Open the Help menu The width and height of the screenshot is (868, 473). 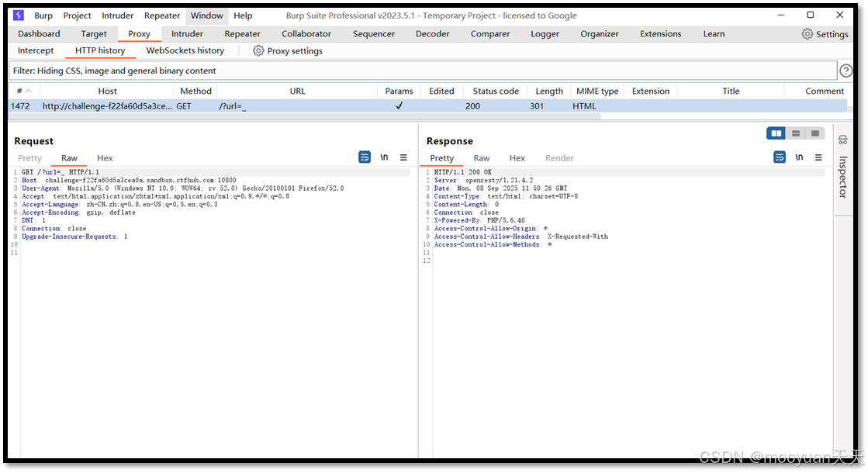coord(243,16)
